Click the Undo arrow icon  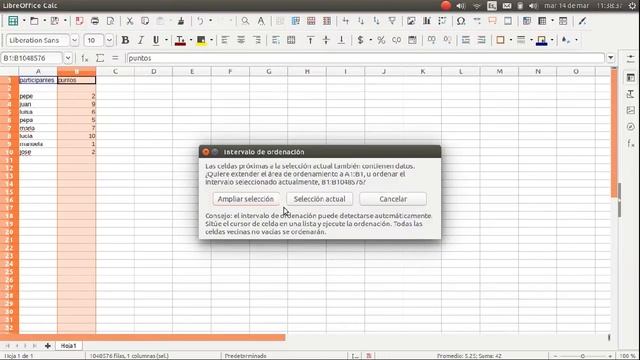[x=200, y=21]
